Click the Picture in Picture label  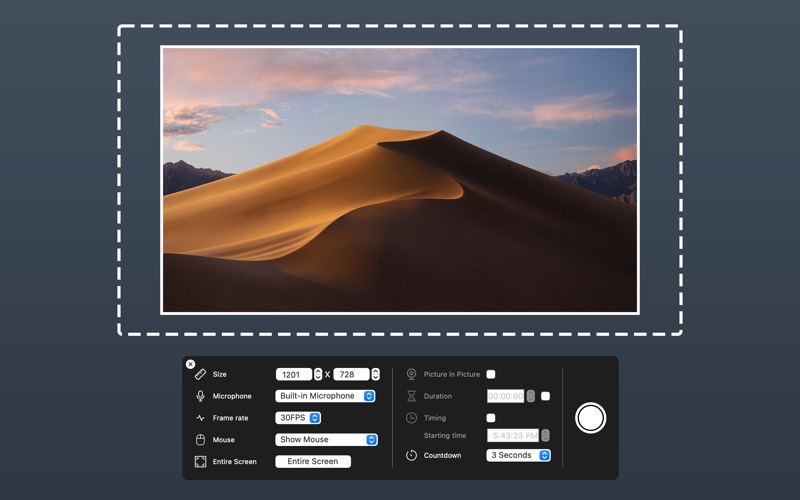pyautogui.click(x=452, y=374)
